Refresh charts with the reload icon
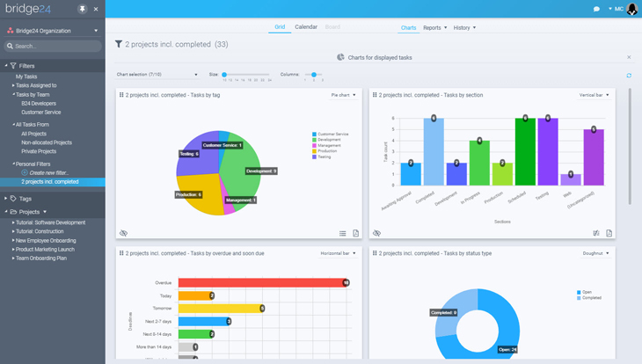 tap(629, 76)
